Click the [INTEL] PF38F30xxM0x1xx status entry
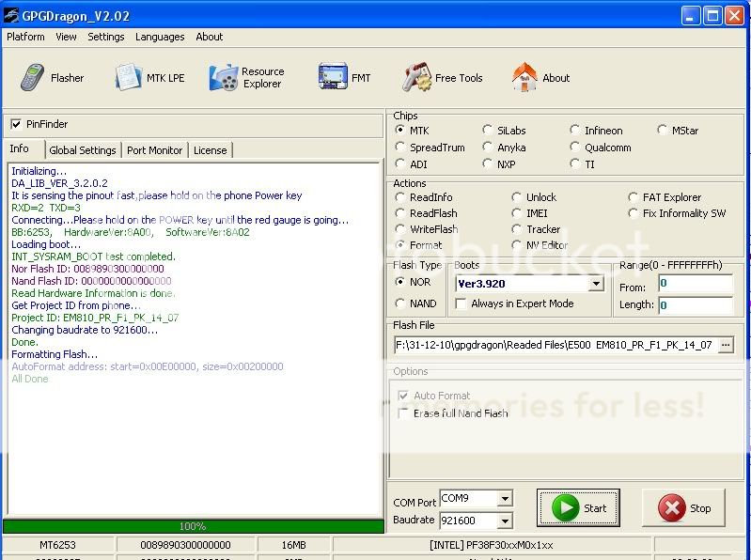The height and width of the screenshot is (560, 751). point(492,545)
